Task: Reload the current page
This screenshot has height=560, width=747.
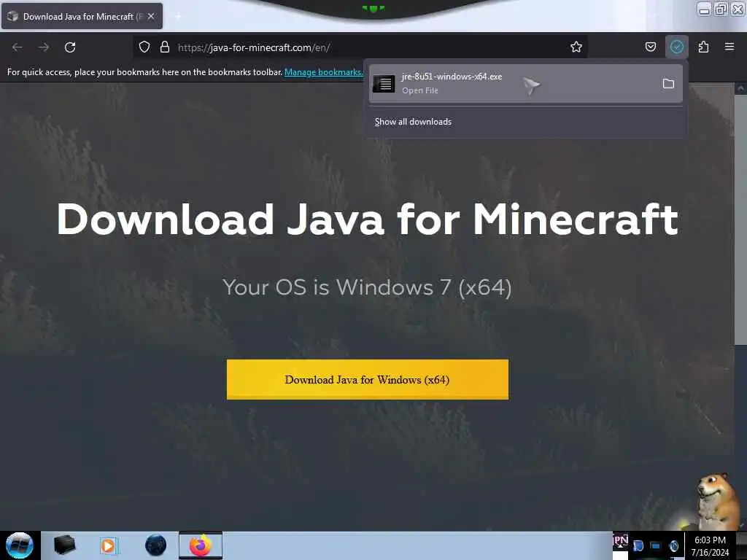Action: click(x=70, y=47)
